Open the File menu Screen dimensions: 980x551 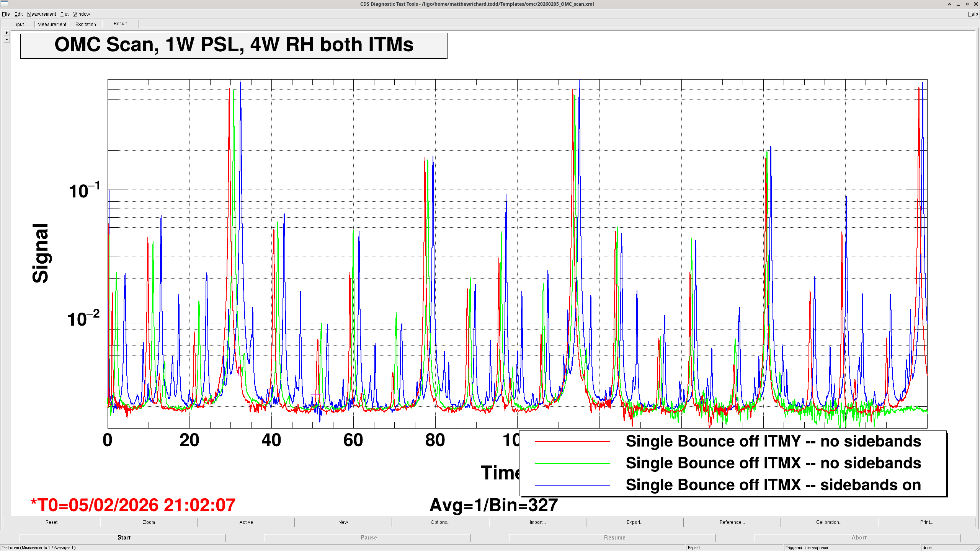point(6,14)
